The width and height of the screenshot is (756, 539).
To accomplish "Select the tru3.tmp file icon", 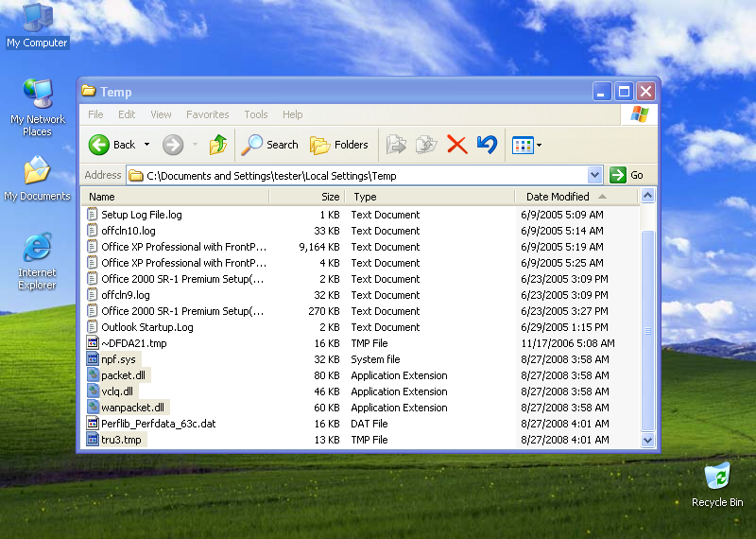I will tap(92, 440).
